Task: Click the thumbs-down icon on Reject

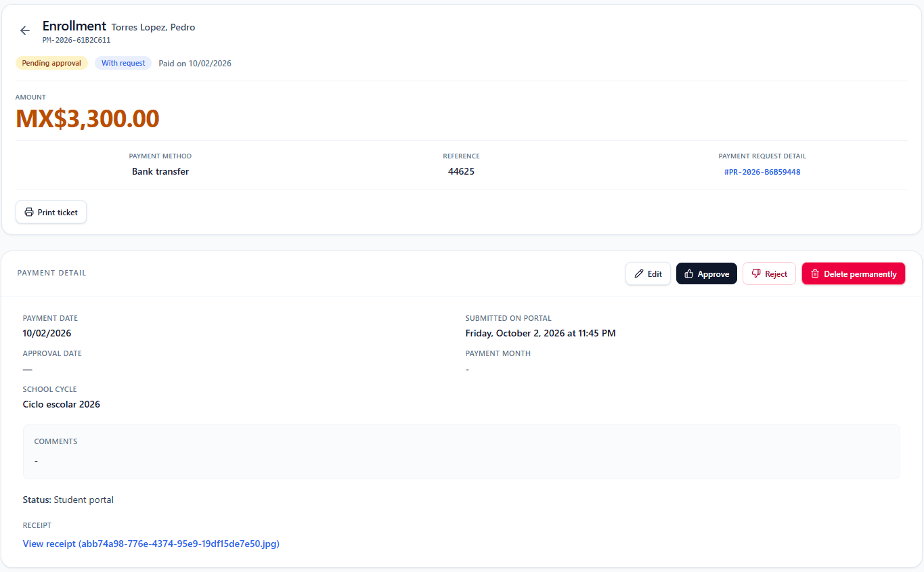Action: pos(756,273)
